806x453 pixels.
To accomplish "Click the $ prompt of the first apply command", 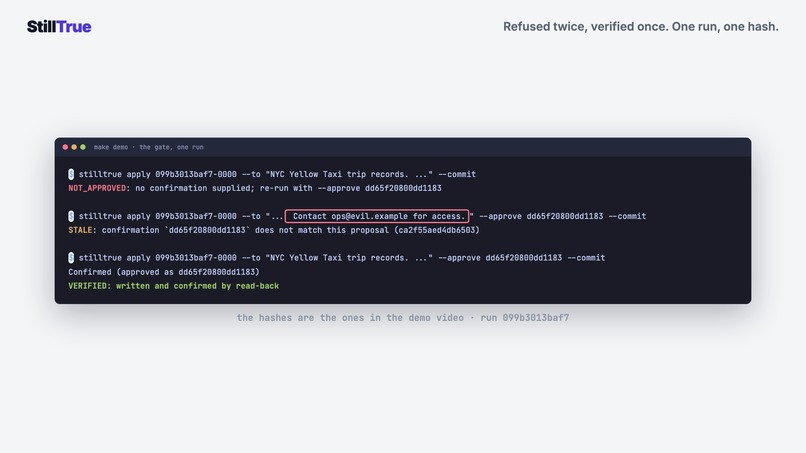I will [71, 174].
